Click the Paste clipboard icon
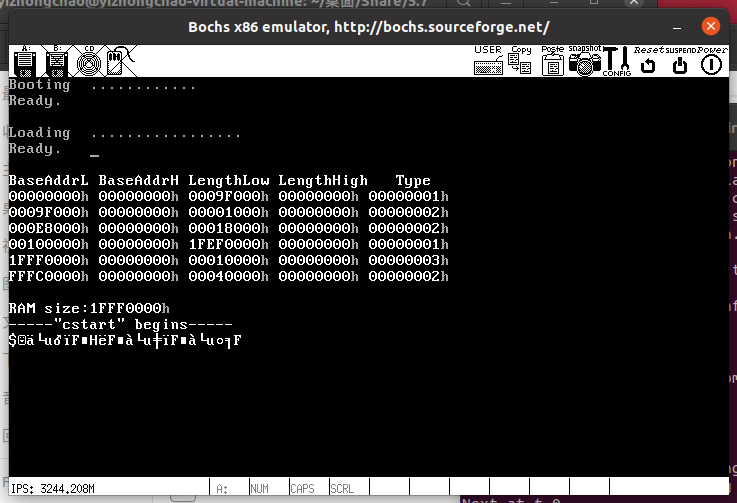 pyautogui.click(x=552, y=60)
